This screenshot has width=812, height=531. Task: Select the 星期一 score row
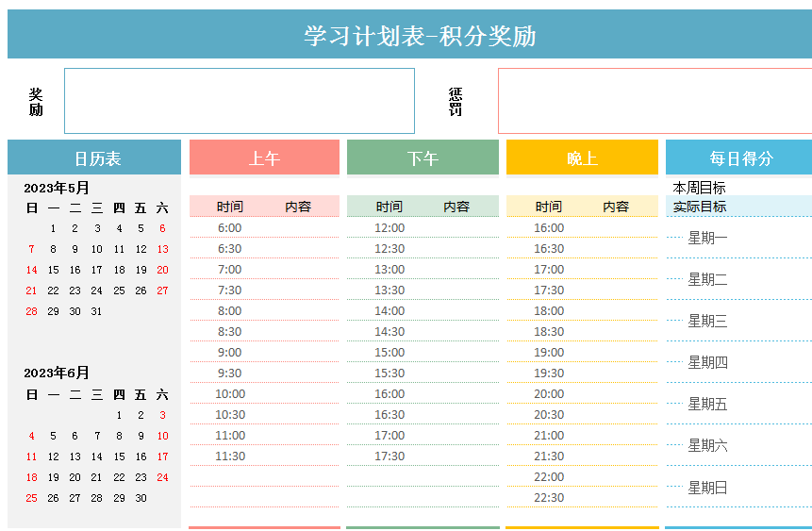[739, 238]
